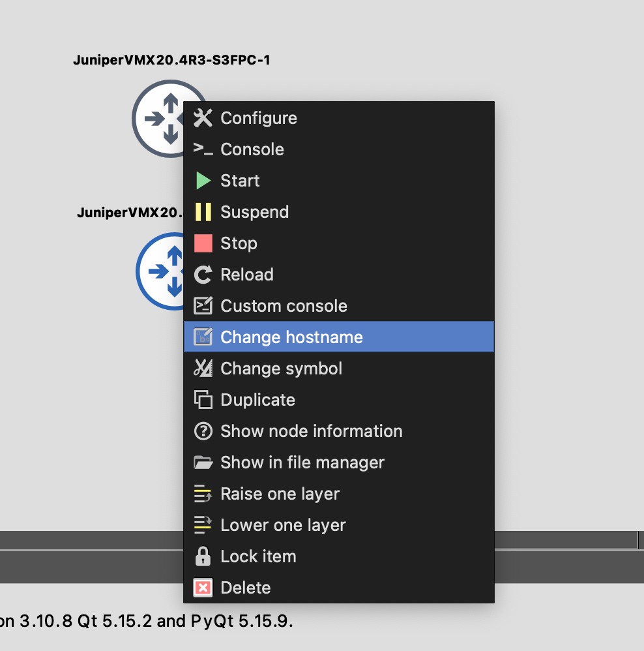Choose Start in the context menu
Viewport: 644px width, 651px height.
click(339, 181)
